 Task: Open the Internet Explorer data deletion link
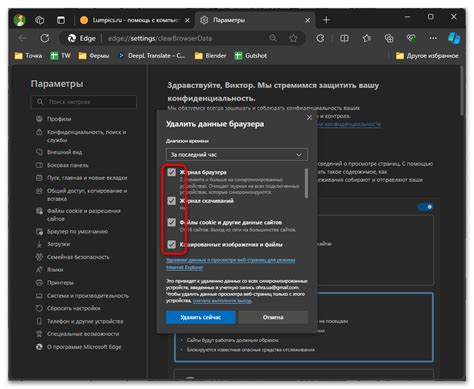[230, 264]
